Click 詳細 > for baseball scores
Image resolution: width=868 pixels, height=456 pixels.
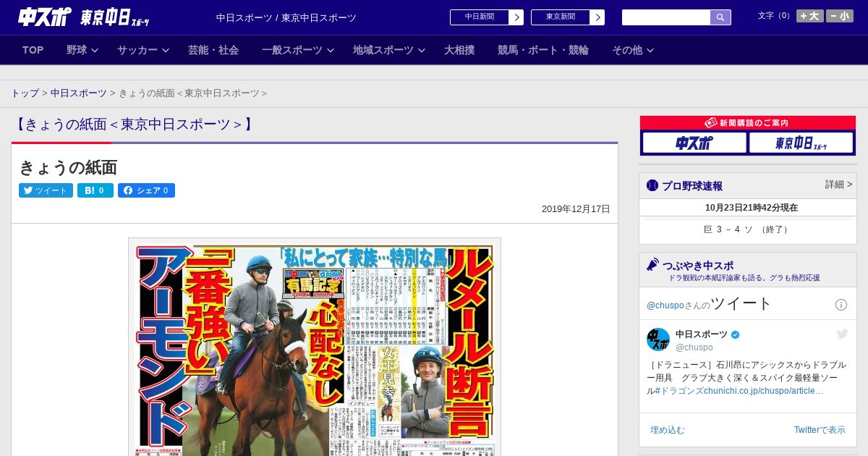click(x=838, y=185)
